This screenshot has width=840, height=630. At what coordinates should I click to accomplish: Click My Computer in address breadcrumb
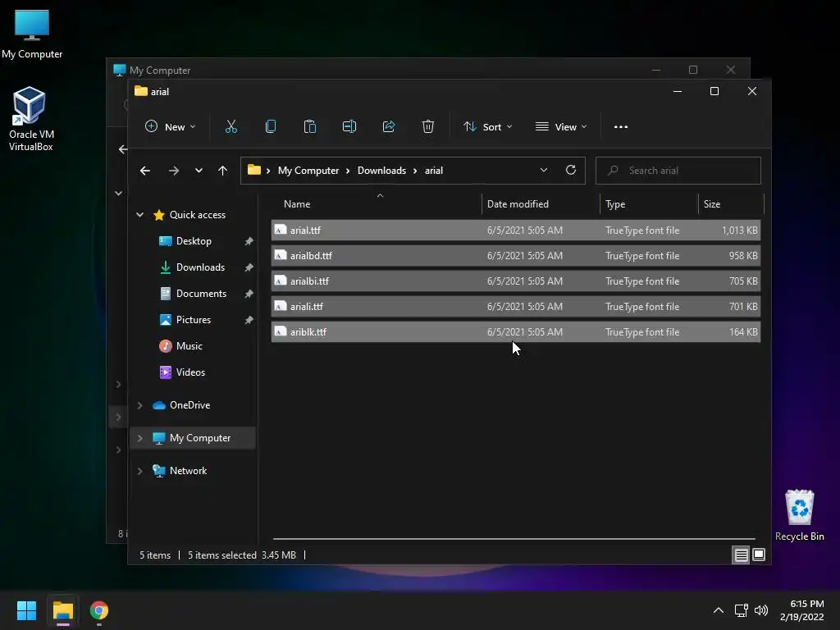[308, 171]
